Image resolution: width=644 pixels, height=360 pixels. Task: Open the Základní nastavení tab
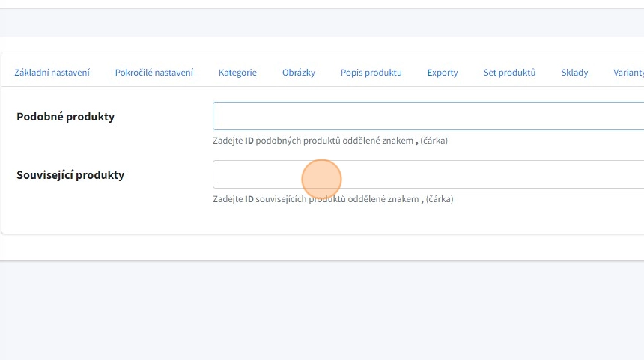click(52, 73)
